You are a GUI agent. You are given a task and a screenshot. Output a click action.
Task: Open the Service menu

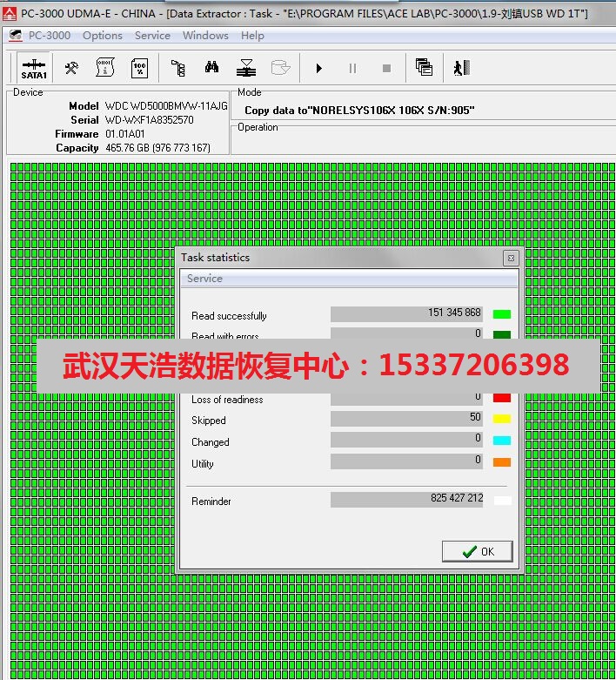152,36
